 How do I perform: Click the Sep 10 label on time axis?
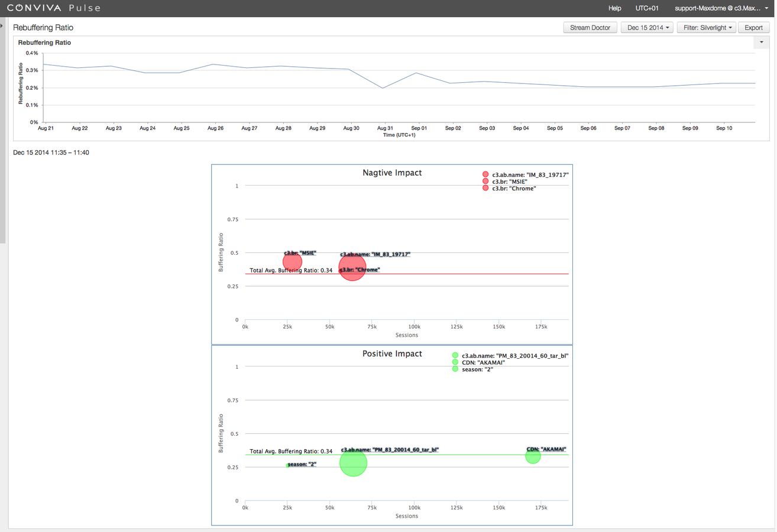(724, 128)
